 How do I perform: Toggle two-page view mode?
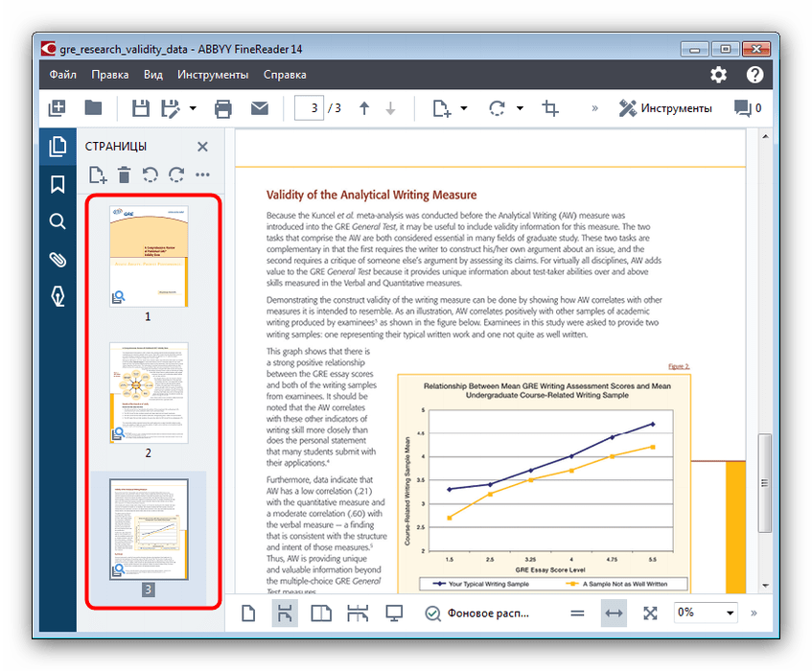pos(323,613)
